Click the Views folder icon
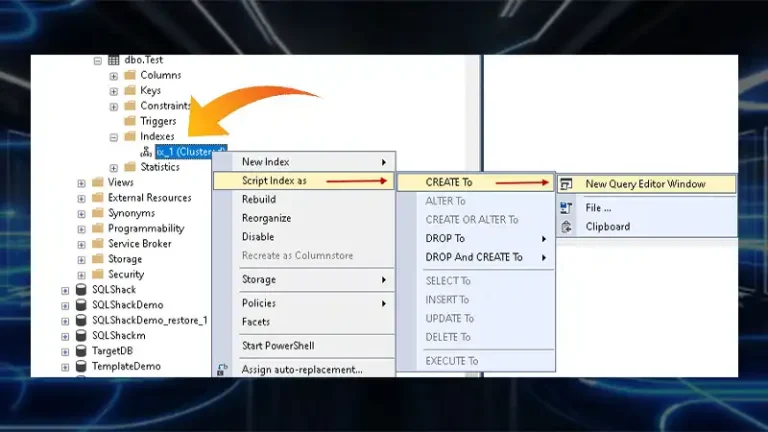The image size is (768, 432). pyautogui.click(x=98, y=182)
